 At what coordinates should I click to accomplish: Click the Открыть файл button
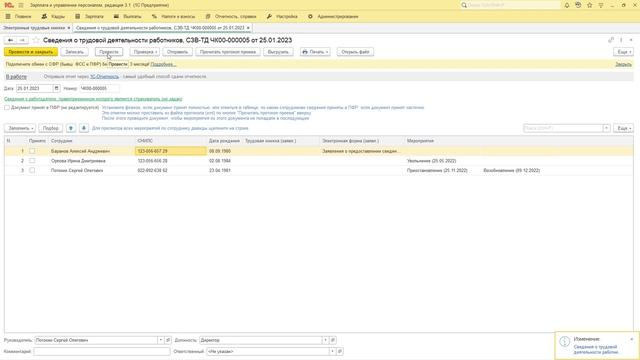click(355, 52)
